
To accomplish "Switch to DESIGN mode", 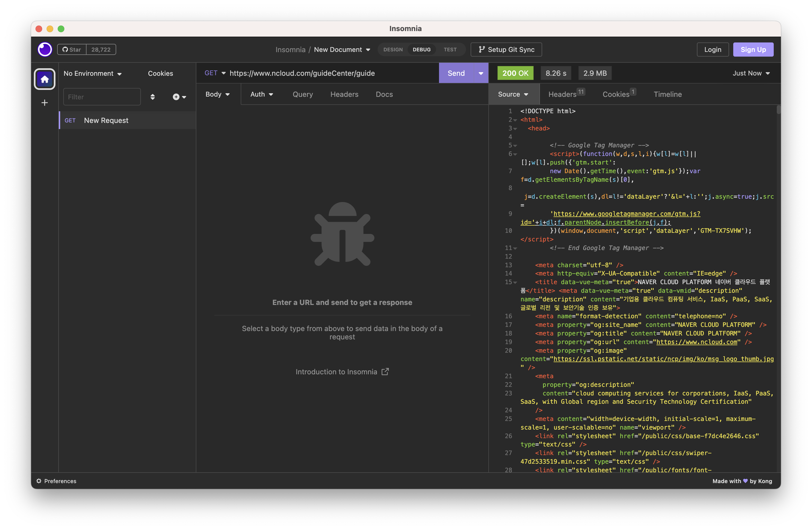I will (x=393, y=49).
